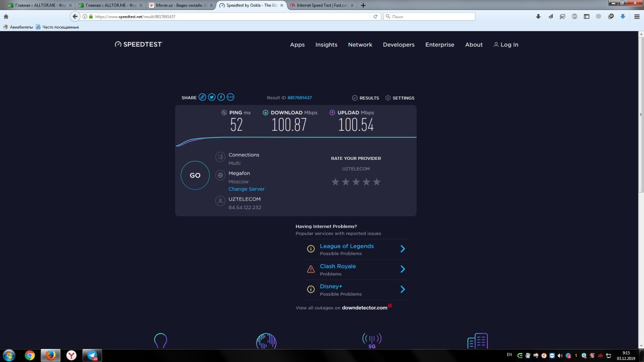This screenshot has height=362, width=644.
Task: Click the Windows Start button
Action: pos(9,355)
